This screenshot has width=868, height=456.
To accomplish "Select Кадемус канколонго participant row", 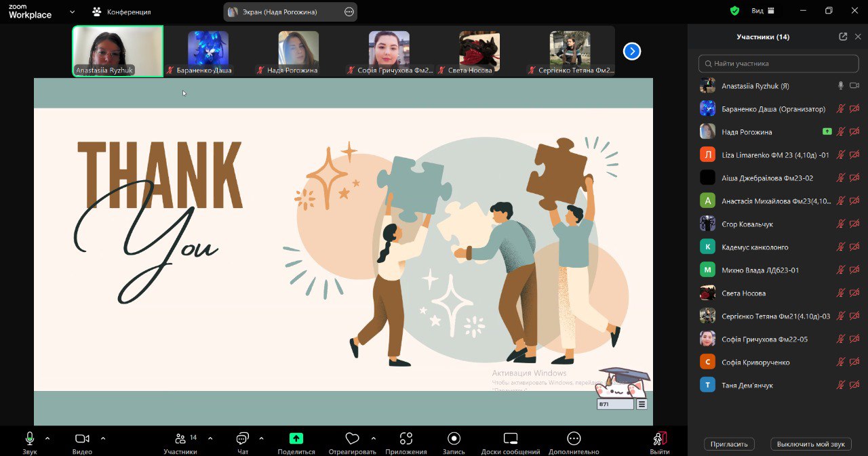I will point(778,247).
